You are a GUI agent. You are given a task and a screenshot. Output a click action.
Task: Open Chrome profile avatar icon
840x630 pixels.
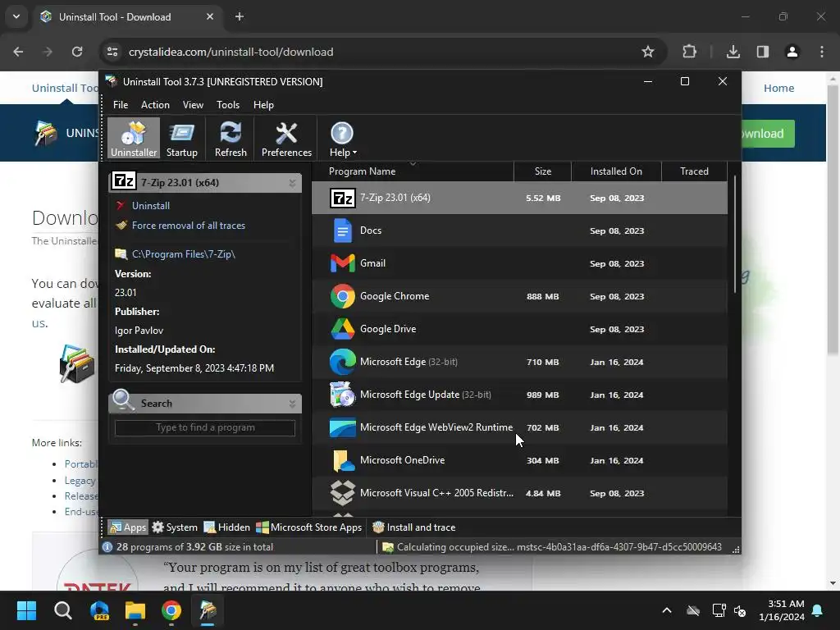792,52
